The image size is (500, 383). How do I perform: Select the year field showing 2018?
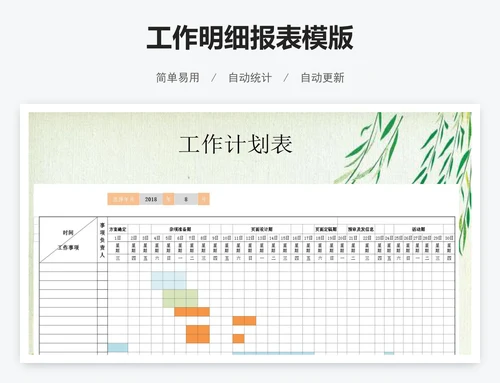(x=151, y=199)
